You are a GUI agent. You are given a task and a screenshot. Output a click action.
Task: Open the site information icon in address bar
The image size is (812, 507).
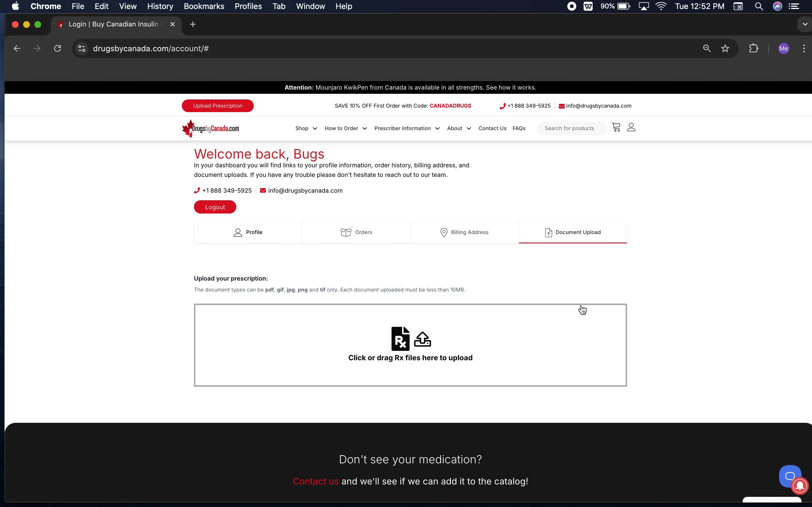(81, 49)
